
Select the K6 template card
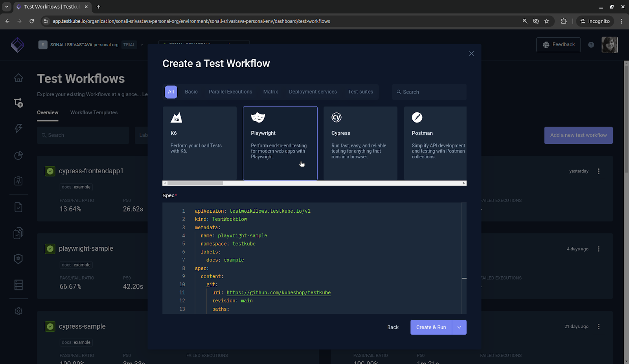[200, 143]
